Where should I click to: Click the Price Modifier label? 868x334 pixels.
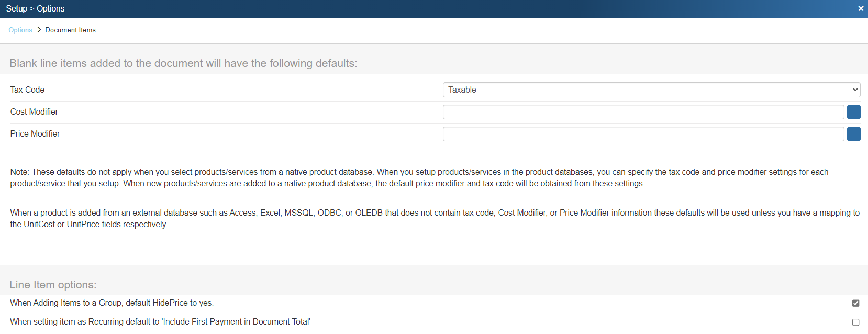35,134
